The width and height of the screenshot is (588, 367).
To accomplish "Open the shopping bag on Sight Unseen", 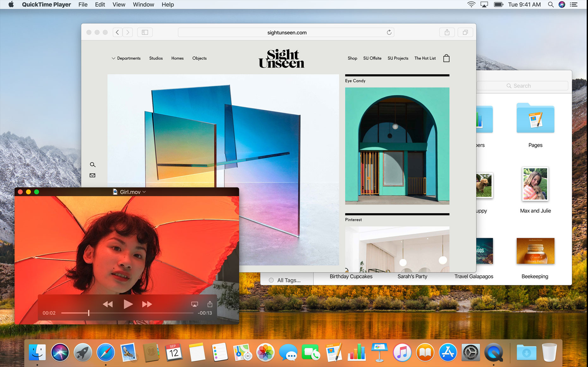I will coord(446,58).
